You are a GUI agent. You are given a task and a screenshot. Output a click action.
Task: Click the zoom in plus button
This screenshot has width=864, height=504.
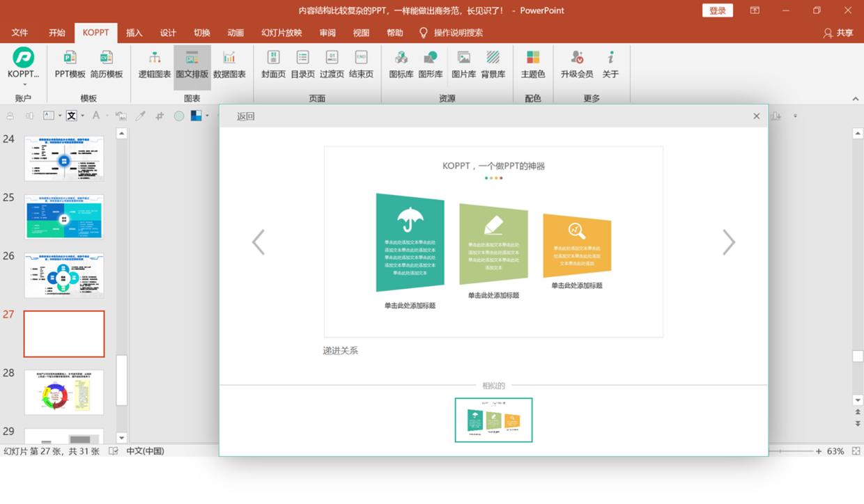coord(819,451)
